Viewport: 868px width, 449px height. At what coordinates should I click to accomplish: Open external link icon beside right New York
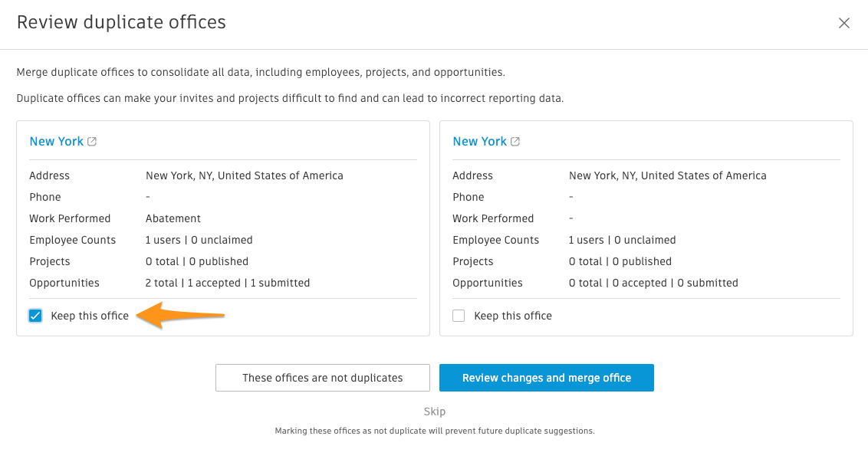pyautogui.click(x=515, y=142)
